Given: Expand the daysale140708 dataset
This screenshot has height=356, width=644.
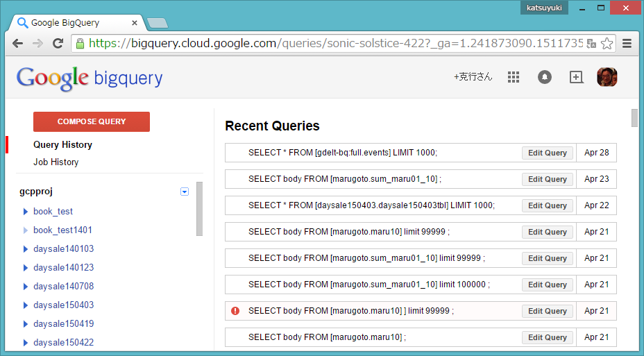Looking at the screenshot, I should pyautogui.click(x=26, y=287).
